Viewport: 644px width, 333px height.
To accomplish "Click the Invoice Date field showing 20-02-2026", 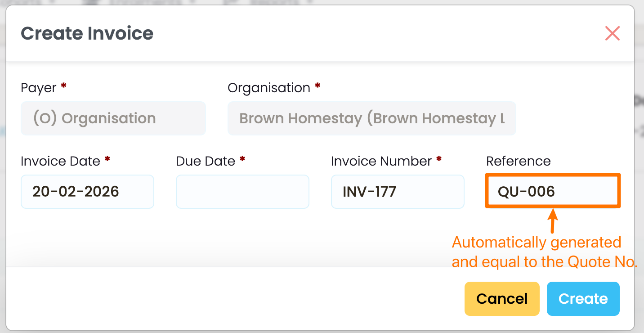I will [x=87, y=192].
